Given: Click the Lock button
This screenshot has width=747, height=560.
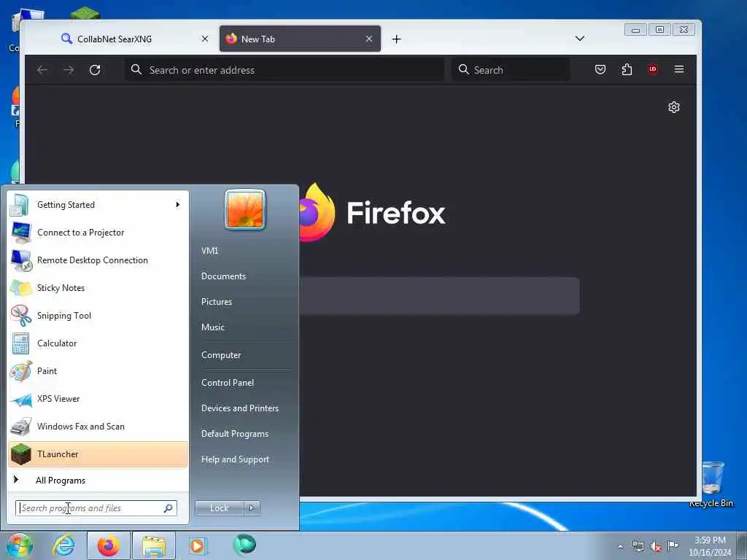Looking at the screenshot, I should [219, 508].
